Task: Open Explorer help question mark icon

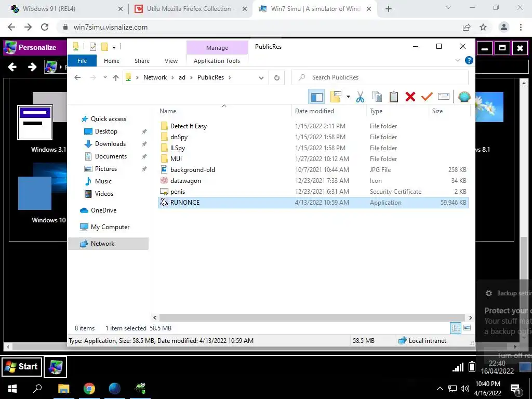Action: [x=469, y=60]
